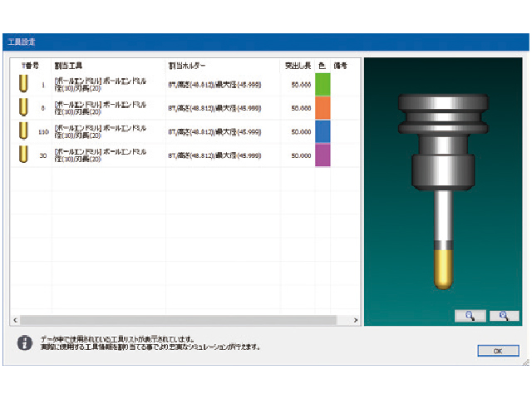This screenshot has width=532, height=399.
Task: Click assigned holder BT text in T1 row
Action: (214, 85)
